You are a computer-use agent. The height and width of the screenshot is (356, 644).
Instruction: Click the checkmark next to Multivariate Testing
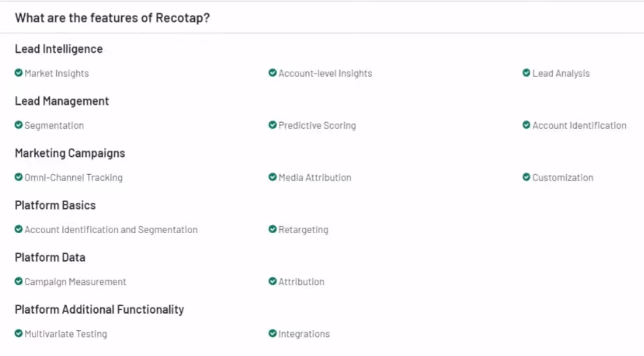[x=19, y=334]
